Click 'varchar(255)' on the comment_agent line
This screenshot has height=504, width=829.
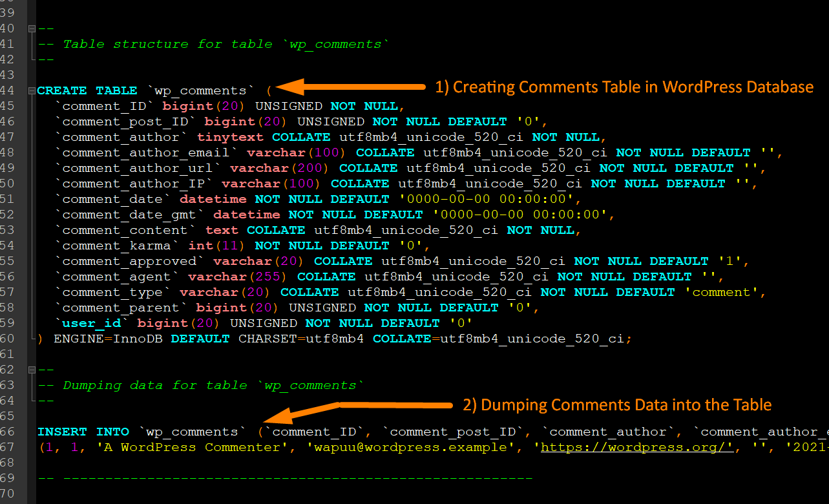pyautogui.click(x=238, y=277)
